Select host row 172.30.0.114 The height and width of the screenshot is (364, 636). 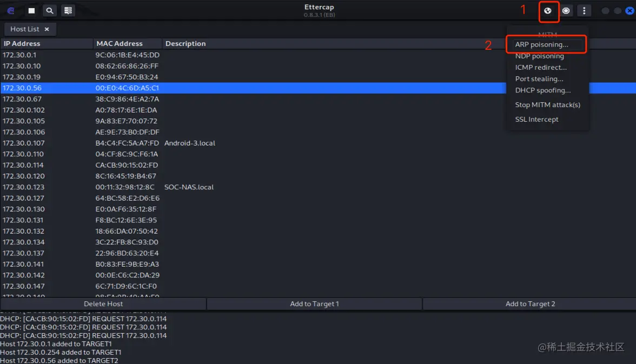point(318,165)
